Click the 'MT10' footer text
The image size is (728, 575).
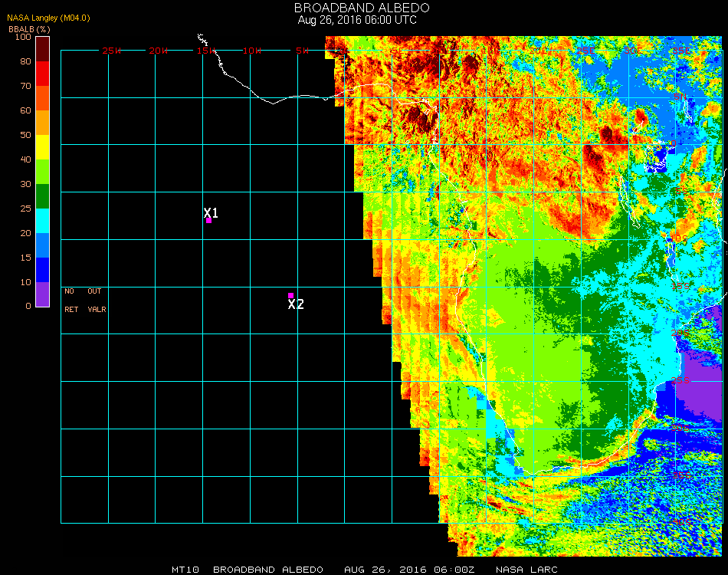(185, 570)
